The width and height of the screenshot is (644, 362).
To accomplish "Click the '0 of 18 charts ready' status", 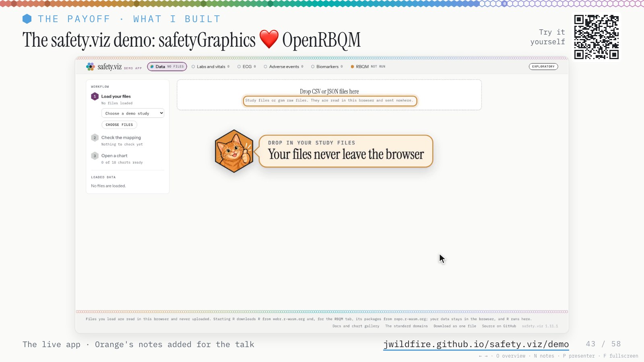I will tap(122, 162).
